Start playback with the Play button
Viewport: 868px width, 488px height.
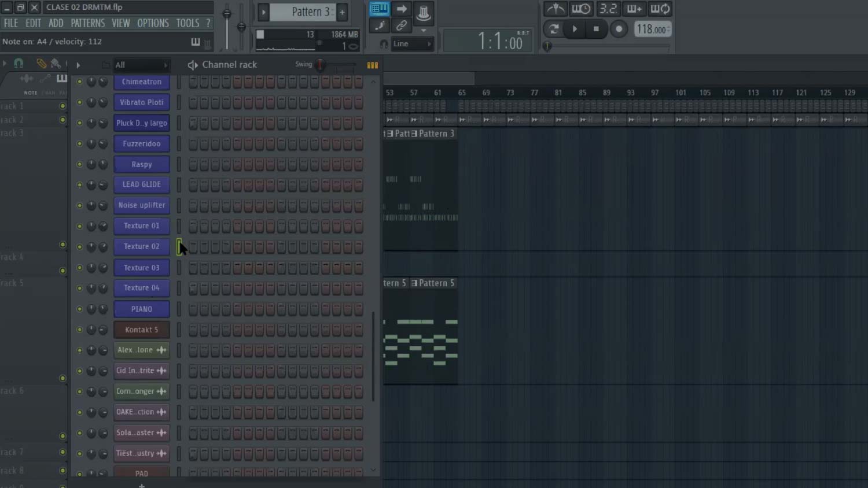click(575, 29)
